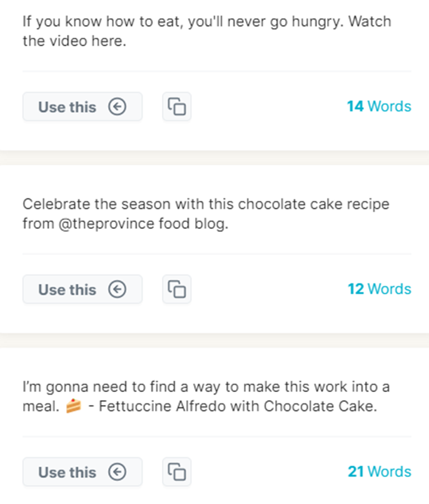Click the "21 Words" count label

[x=379, y=471]
